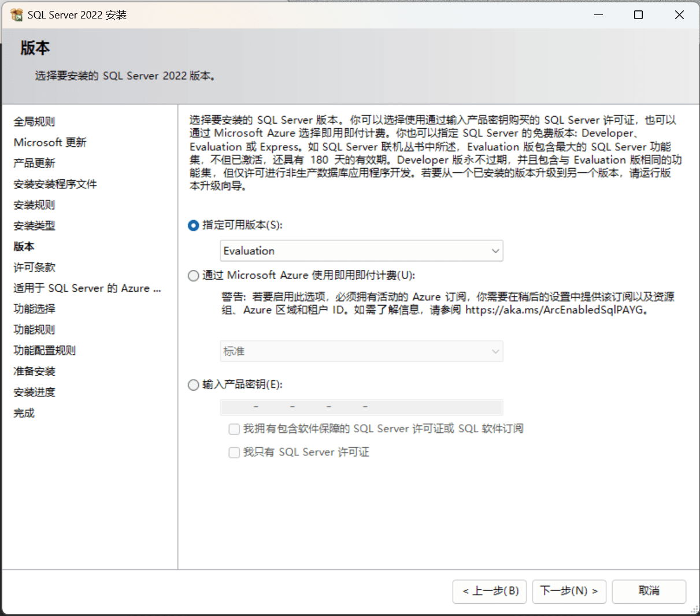This screenshot has height=616, width=700.
Task: Click the 下一步(N) next button
Action: 569,591
